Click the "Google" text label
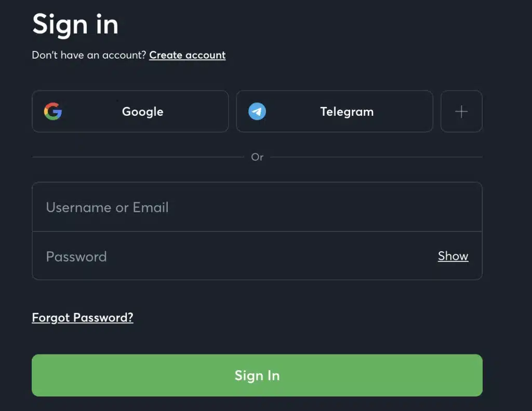532x411 pixels. pos(142,112)
